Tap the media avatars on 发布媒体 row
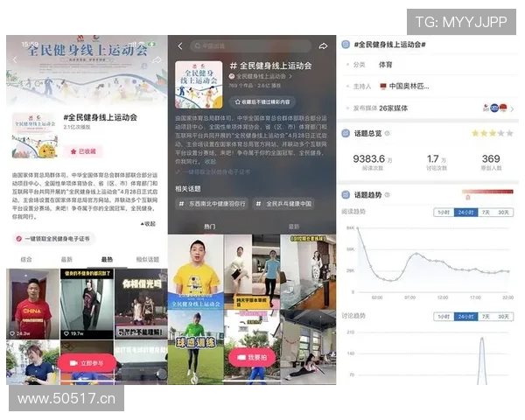The height and width of the screenshot is (420, 525). (x=495, y=108)
